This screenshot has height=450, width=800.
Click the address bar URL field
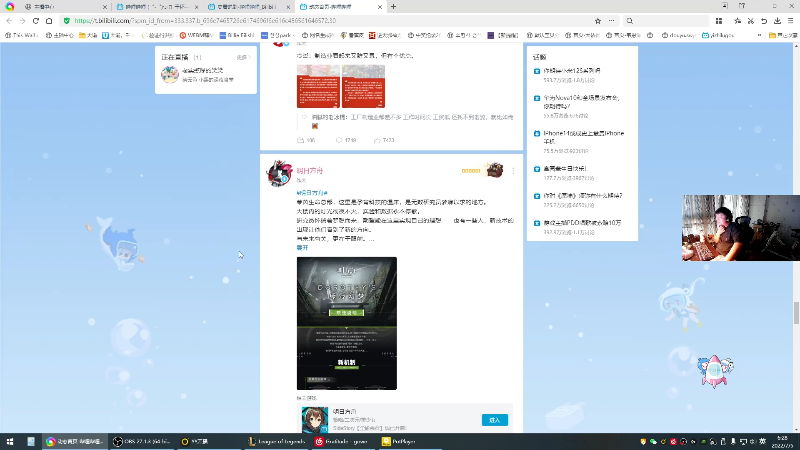(332, 21)
